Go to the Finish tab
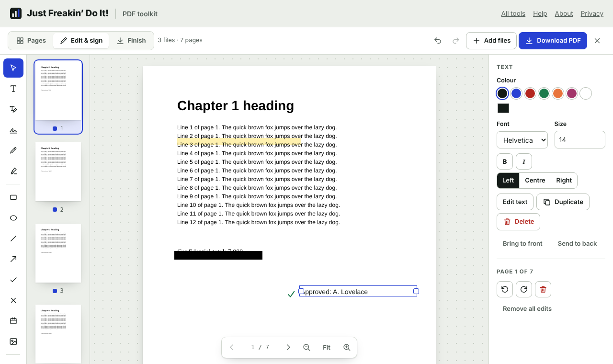The image size is (613, 364). pyautogui.click(x=131, y=41)
